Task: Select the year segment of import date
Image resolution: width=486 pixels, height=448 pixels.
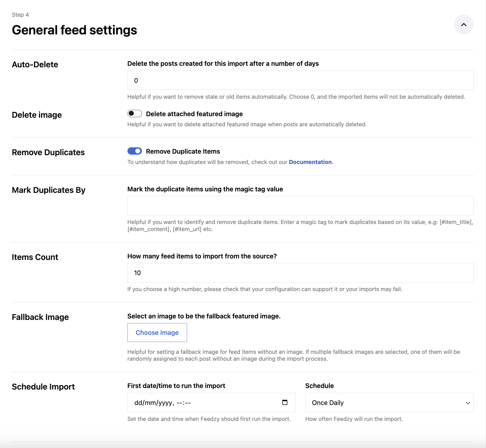Action: 165,403
